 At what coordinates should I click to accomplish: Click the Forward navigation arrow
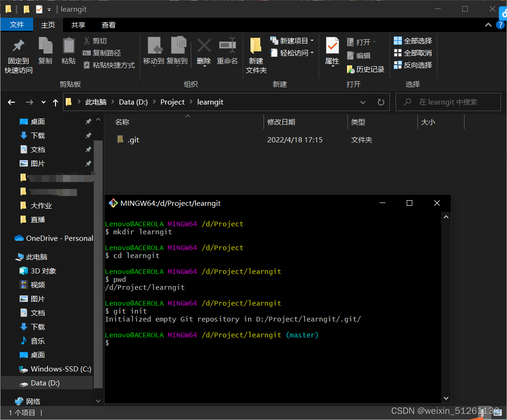(x=29, y=102)
